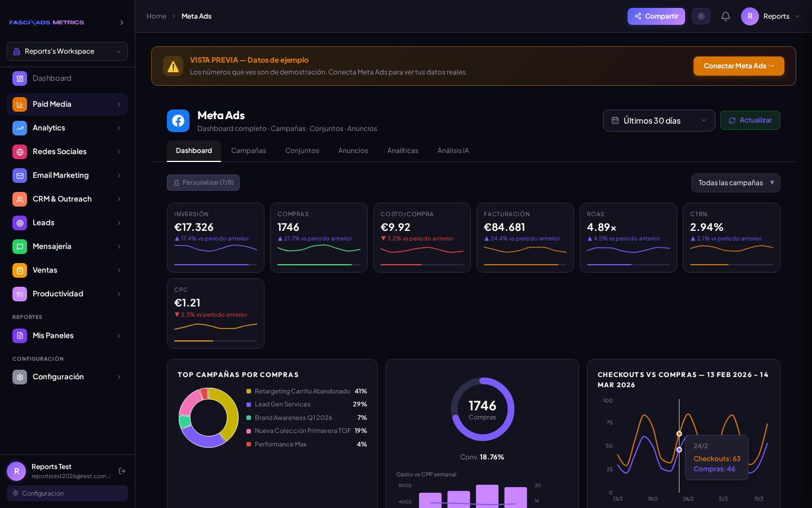The image size is (812, 508).
Task: Open notifications bell icon
Action: coord(726,16)
